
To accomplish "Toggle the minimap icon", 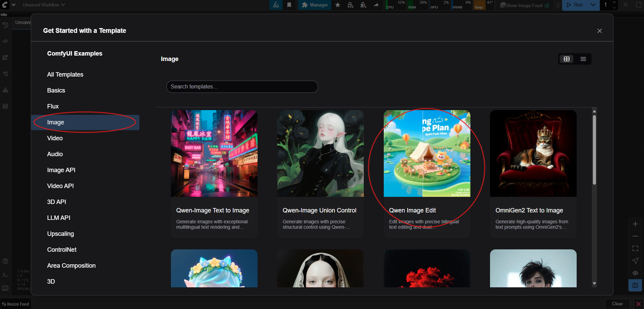I will pos(635,285).
